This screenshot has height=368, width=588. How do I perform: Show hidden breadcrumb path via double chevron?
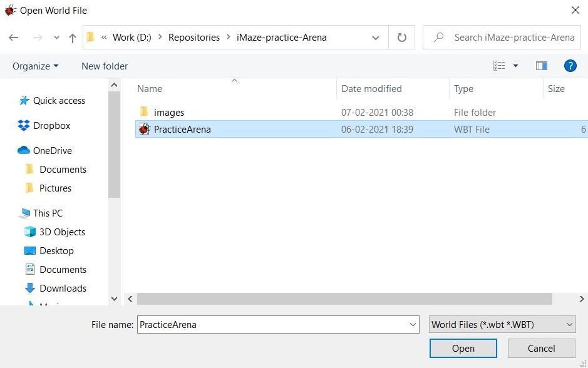pos(104,37)
